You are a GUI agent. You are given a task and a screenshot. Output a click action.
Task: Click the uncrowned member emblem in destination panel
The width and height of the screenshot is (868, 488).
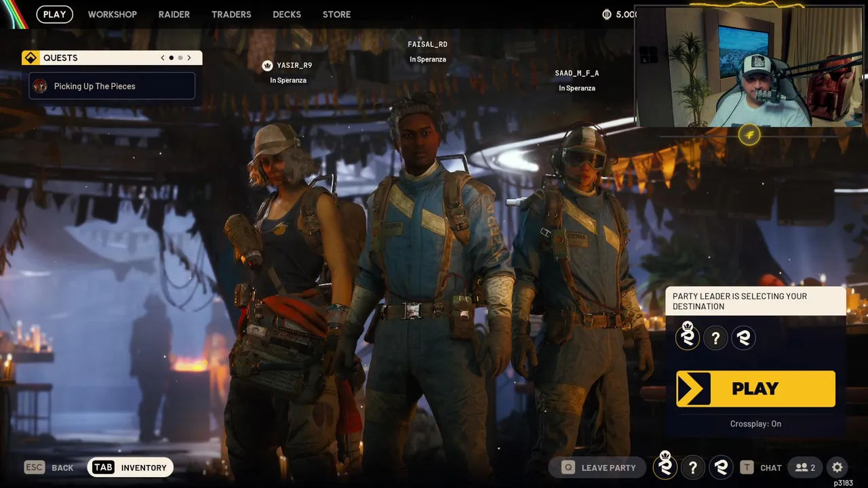click(x=743, y=338)
